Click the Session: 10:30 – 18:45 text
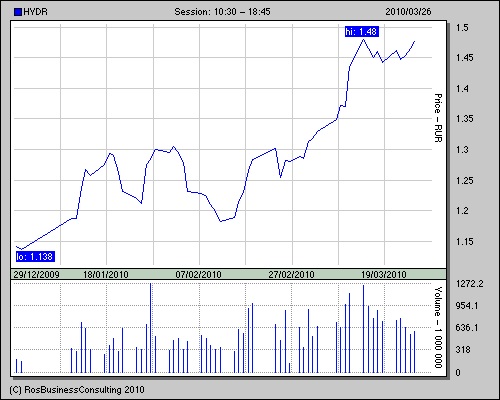Viewport: 500px width, 400px height. point(222,12)
